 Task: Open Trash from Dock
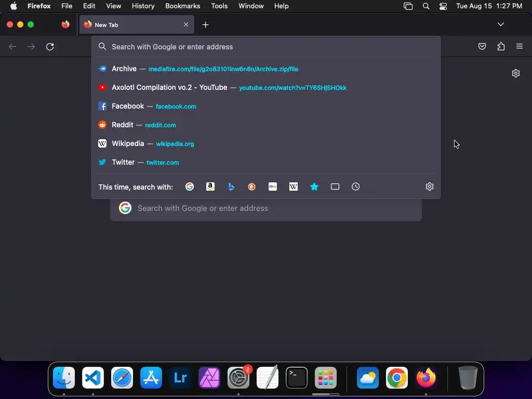(x=468, y=378)
